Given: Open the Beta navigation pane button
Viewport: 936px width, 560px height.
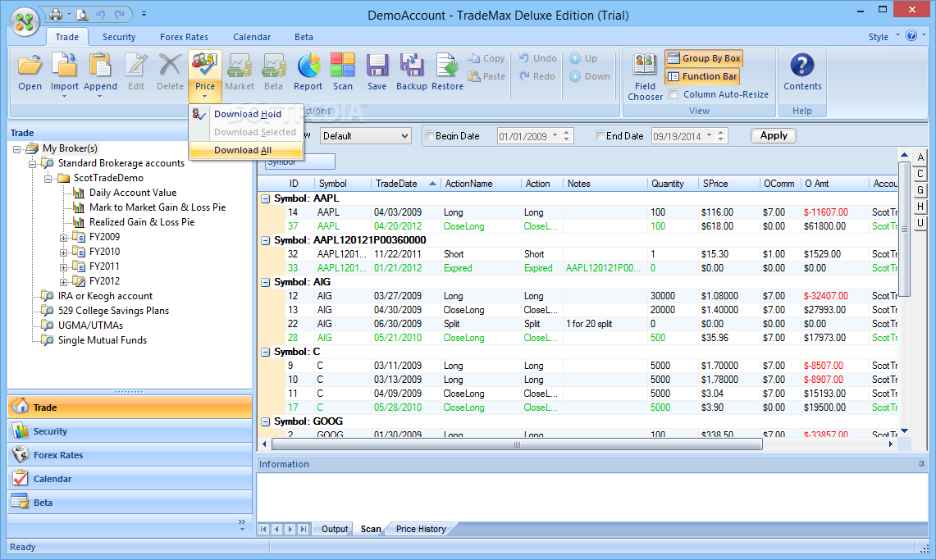Looking at the screenshot, I should click(x=130, y=503).
